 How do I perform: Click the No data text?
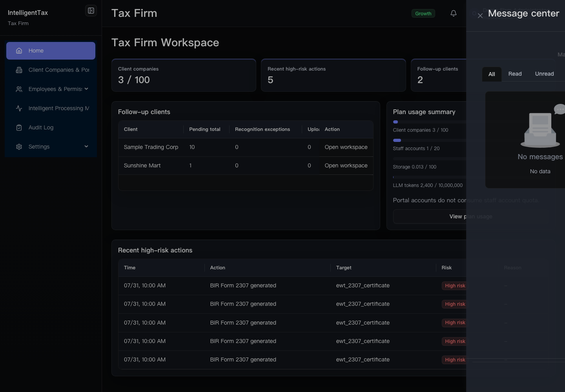[x=540, y=171]
